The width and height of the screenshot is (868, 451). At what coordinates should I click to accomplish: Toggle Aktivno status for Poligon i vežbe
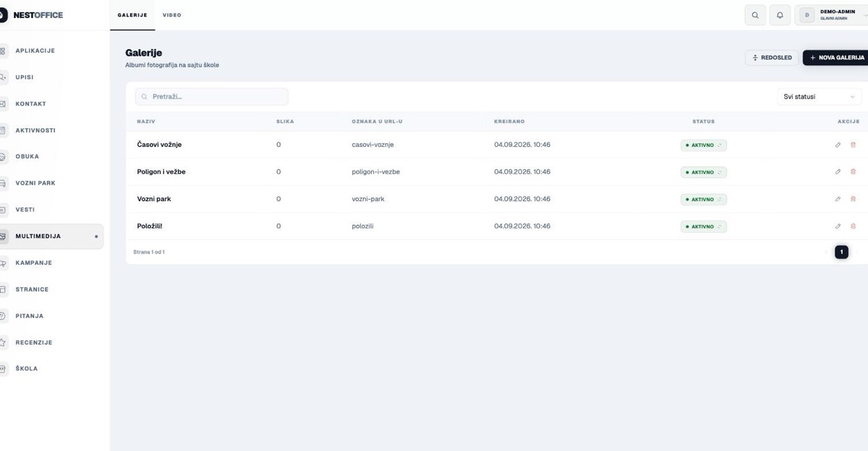[x=704, y=172]
